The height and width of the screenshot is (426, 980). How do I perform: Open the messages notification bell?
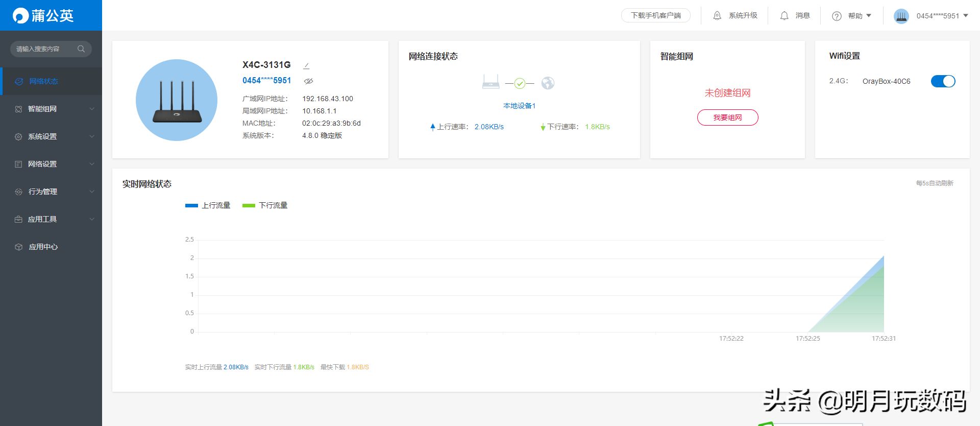(785, 16)
